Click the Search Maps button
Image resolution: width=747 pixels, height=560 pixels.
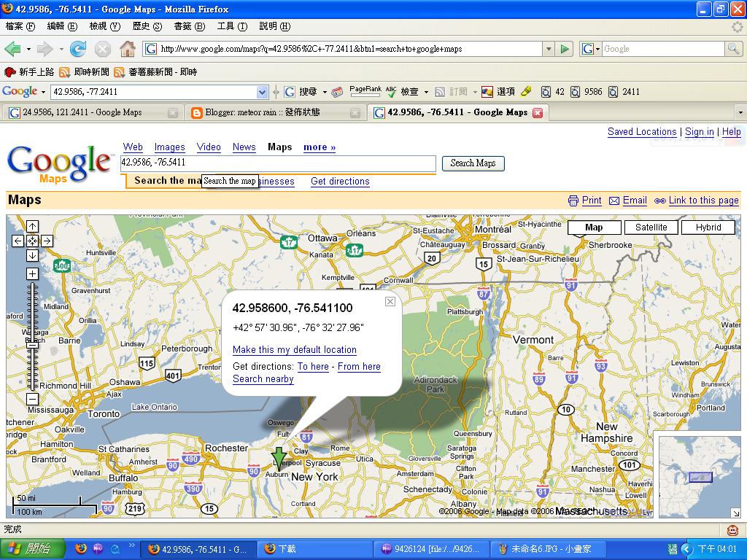(x=473, y=163)
